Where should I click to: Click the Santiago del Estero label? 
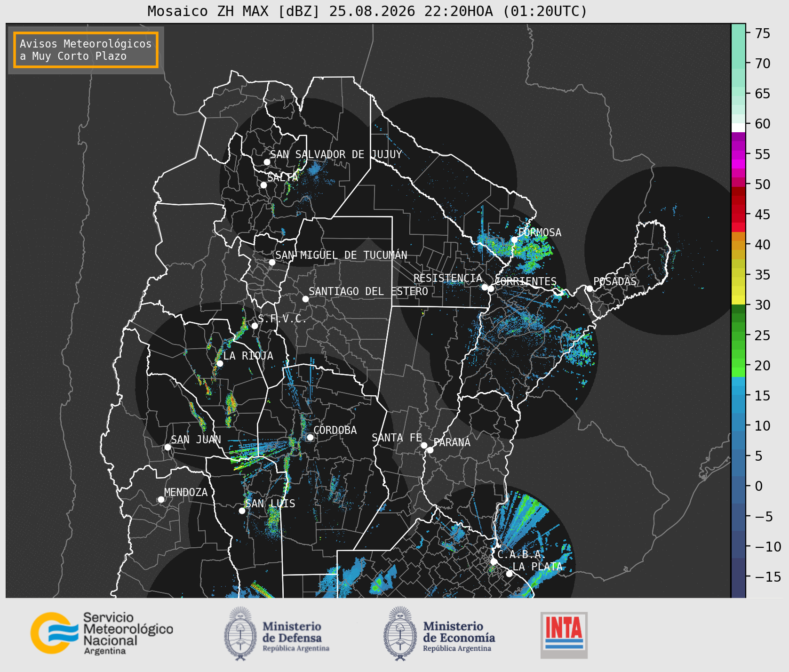368,291
